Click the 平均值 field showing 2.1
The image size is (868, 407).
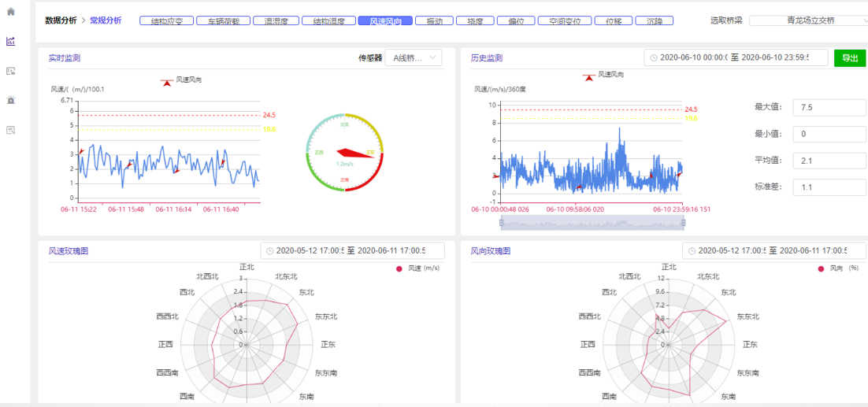(829, 161)
